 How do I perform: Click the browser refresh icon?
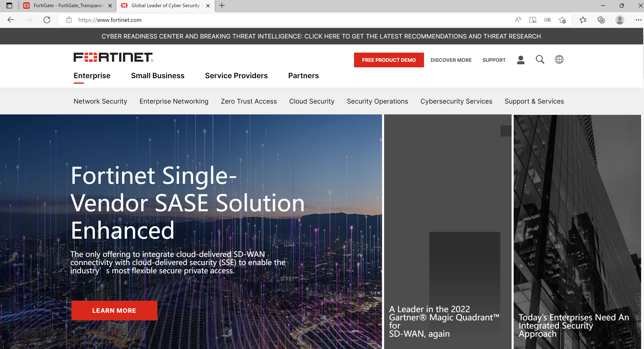click(47, 20)
